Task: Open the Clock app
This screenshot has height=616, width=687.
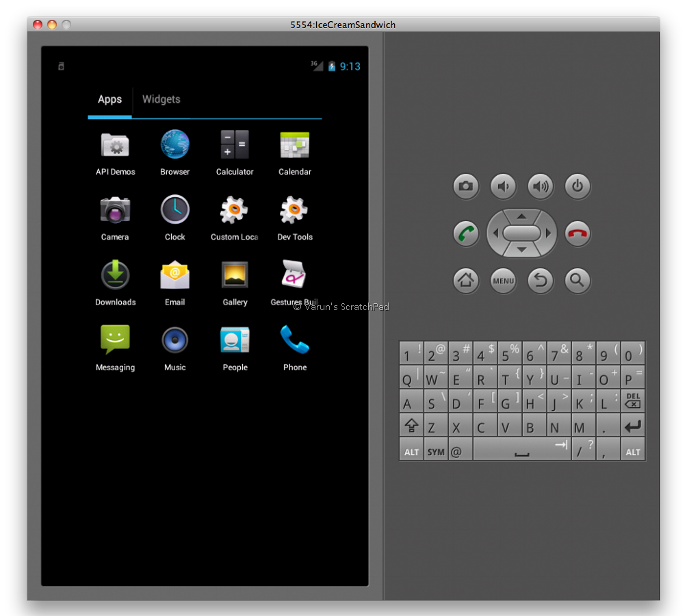Action: click(174, 218)
